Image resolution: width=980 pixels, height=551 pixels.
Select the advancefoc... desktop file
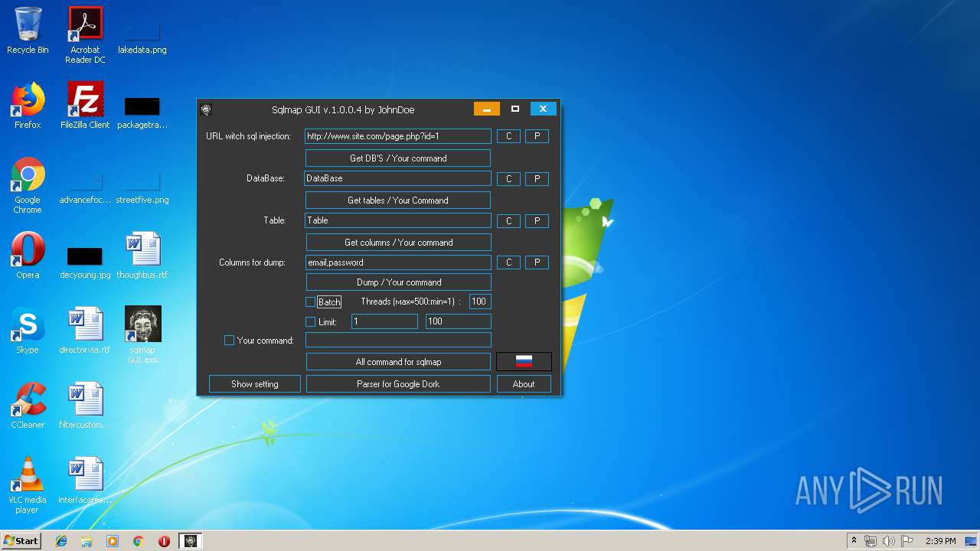pos(85,187)
